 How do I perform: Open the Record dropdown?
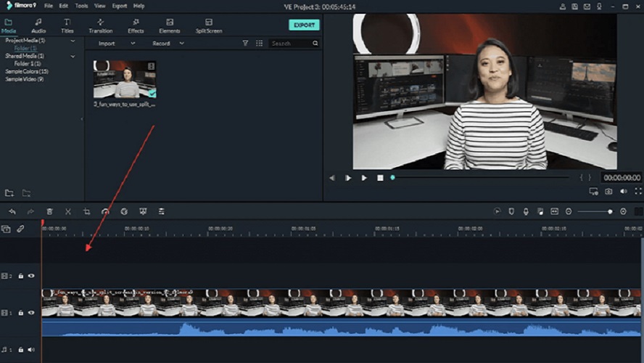[x=168, y=44]
